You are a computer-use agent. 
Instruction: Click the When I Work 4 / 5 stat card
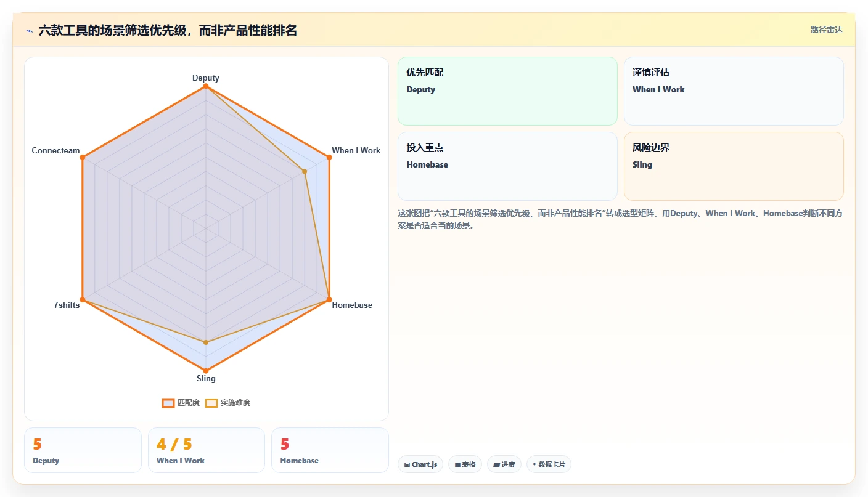click(x=207, y=450)
